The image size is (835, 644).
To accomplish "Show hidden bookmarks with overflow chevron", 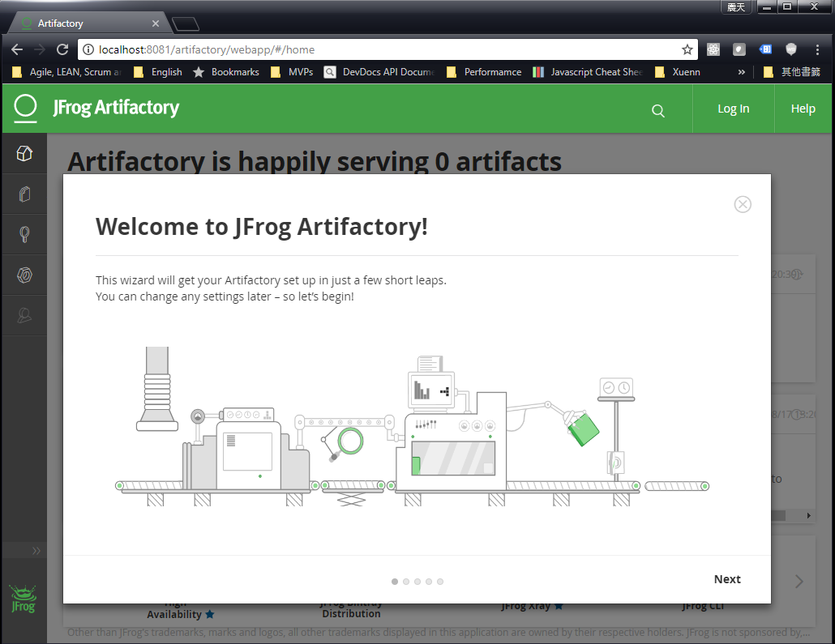I will pyautogui.click(x=741, y=72).
